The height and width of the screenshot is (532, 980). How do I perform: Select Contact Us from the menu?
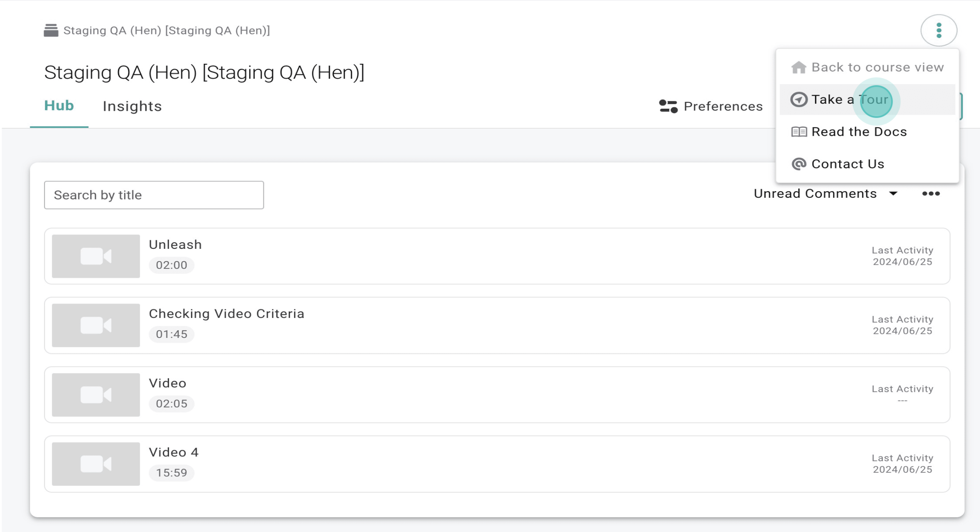pyautogui.click(x=848, y=164)
